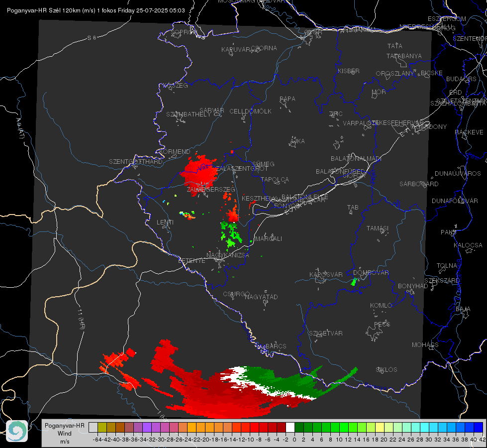Pick the white swatch between -2 and 0

tap(290, 427)
